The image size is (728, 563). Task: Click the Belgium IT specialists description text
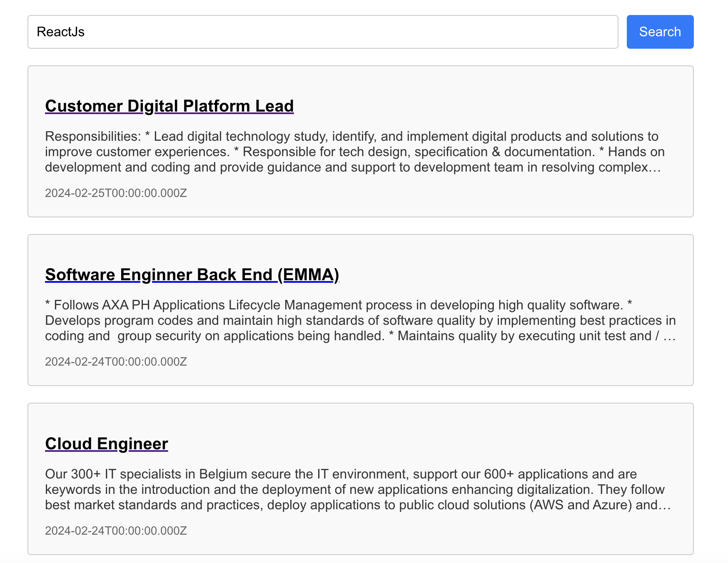(x=354, y=489)
